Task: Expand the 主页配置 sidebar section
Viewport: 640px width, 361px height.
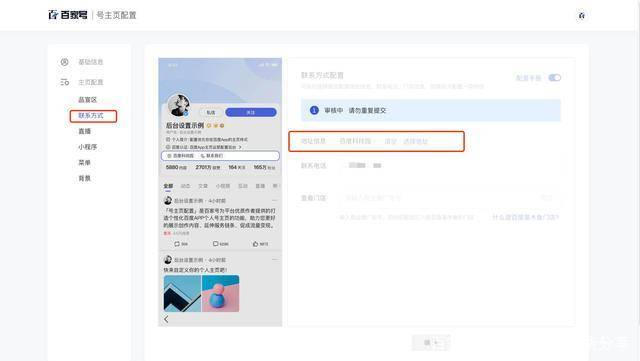Action: (90, 82)
